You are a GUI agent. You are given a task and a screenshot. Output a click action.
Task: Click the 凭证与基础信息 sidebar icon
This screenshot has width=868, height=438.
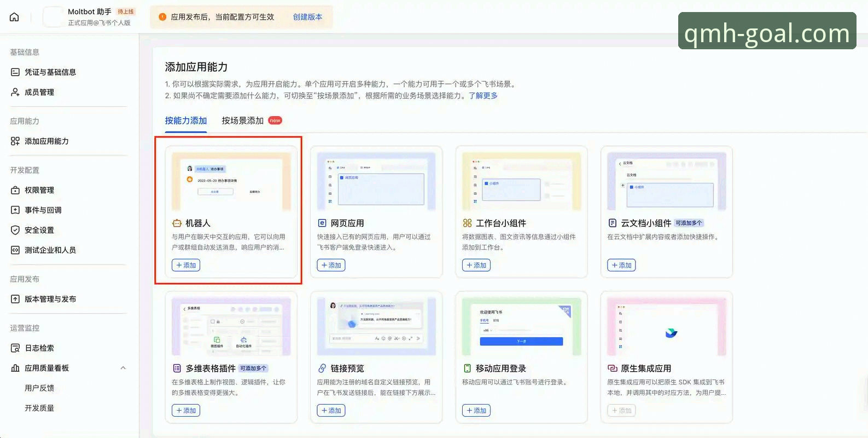[x=15, y=72]
